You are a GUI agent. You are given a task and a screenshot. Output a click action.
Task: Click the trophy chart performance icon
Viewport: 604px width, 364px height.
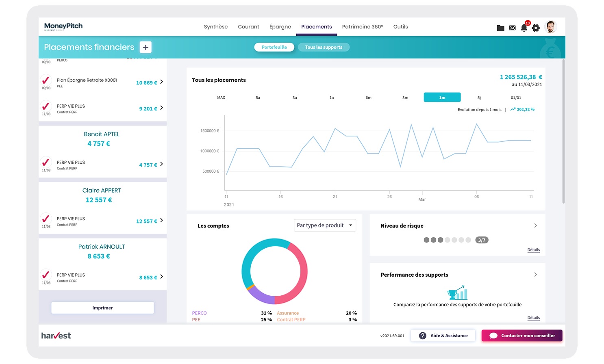pyautogui.click(x=457, y=292)
